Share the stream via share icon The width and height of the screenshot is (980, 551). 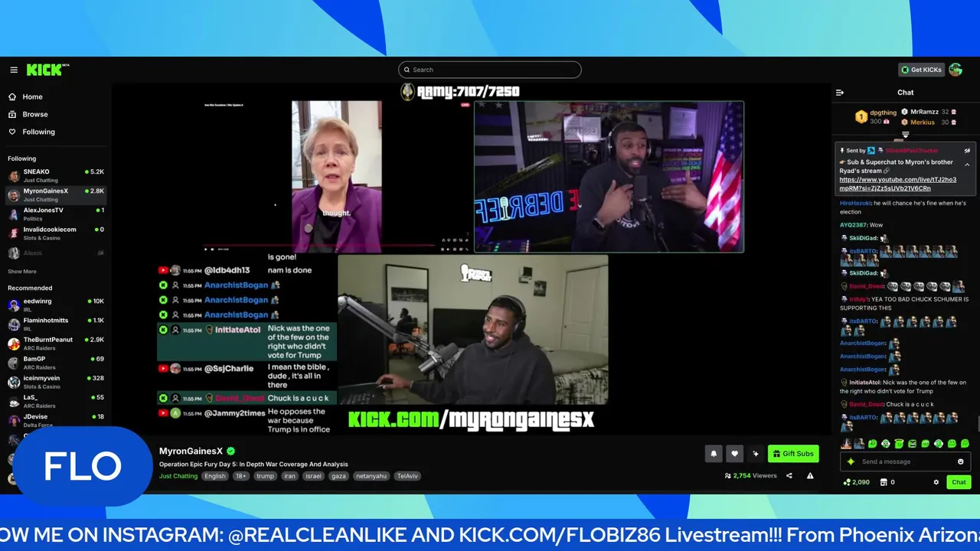[789, 476]
